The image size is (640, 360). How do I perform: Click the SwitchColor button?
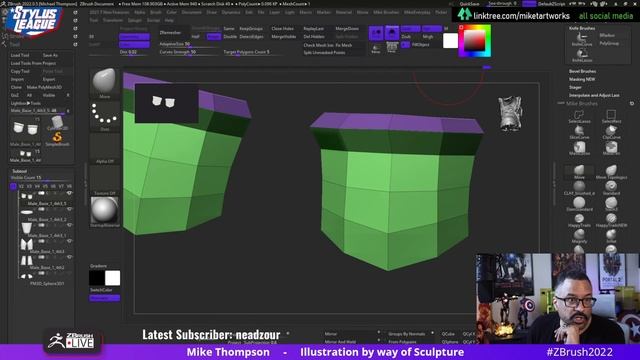click(101, 290)
